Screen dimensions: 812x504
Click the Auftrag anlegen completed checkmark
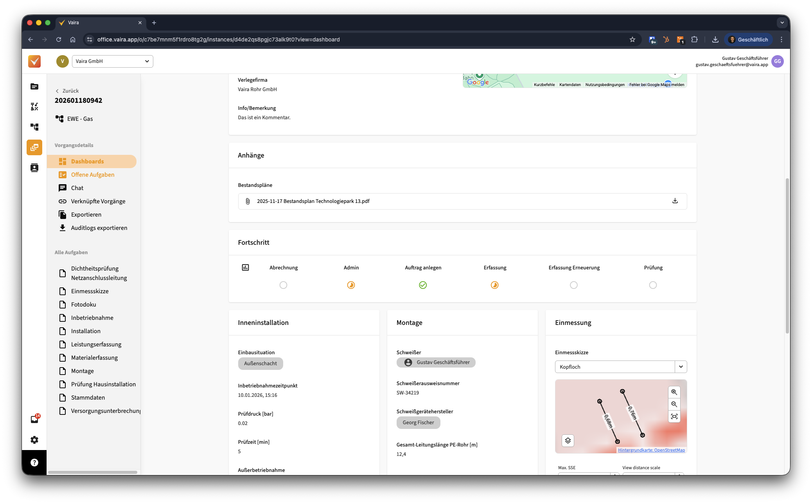point(423,285)
